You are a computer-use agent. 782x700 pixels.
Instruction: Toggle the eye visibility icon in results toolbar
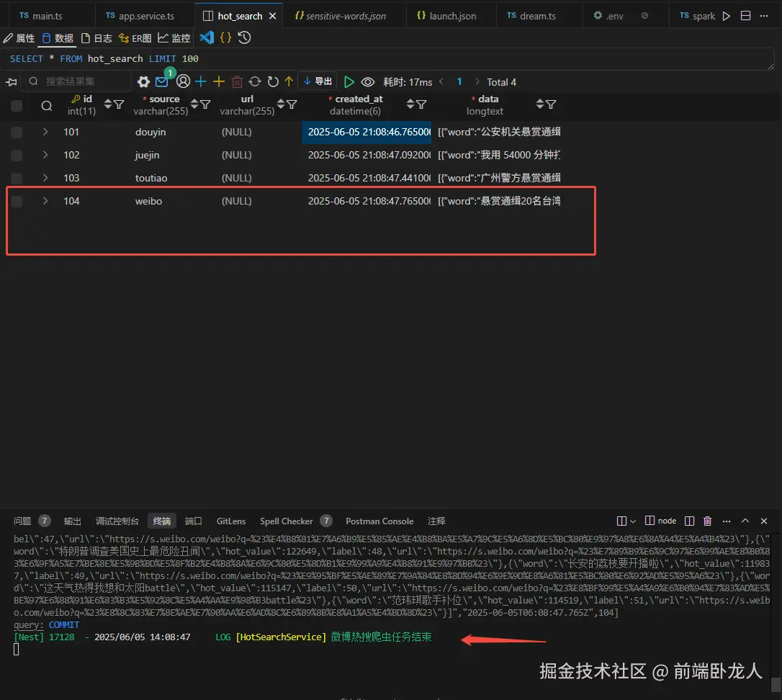coord(368,82)
